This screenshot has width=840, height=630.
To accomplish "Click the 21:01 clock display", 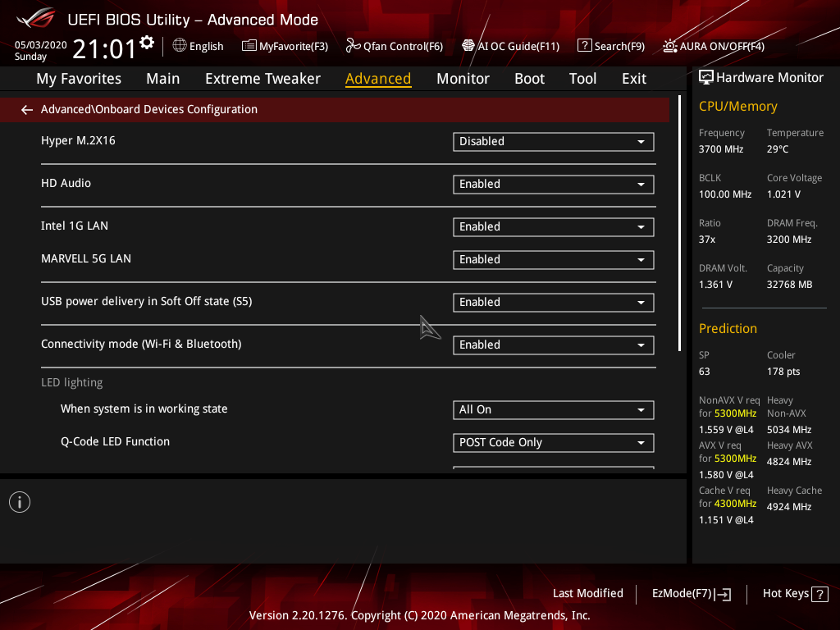I will (x=104, y=49).
